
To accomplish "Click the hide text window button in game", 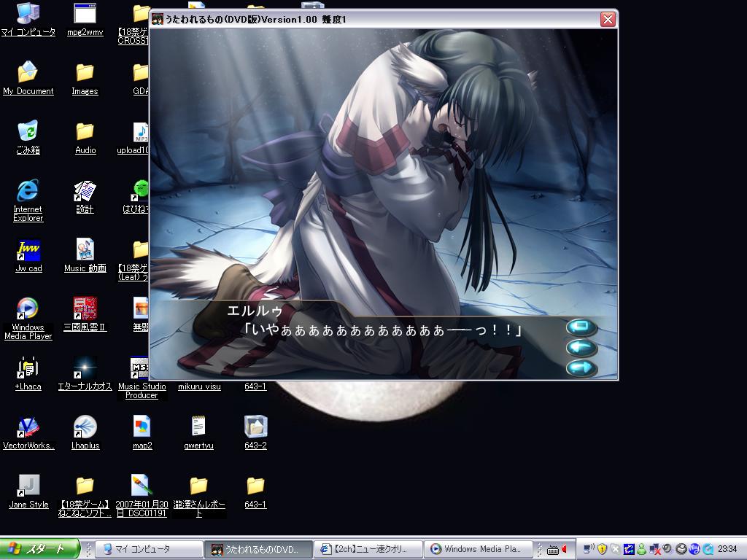I will (x=581, y=327).
